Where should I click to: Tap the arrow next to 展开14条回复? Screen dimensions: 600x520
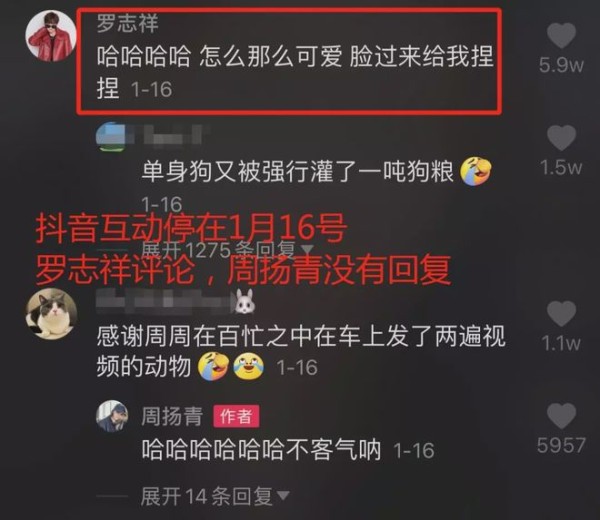pyautogui.click(x=283, y=496)
